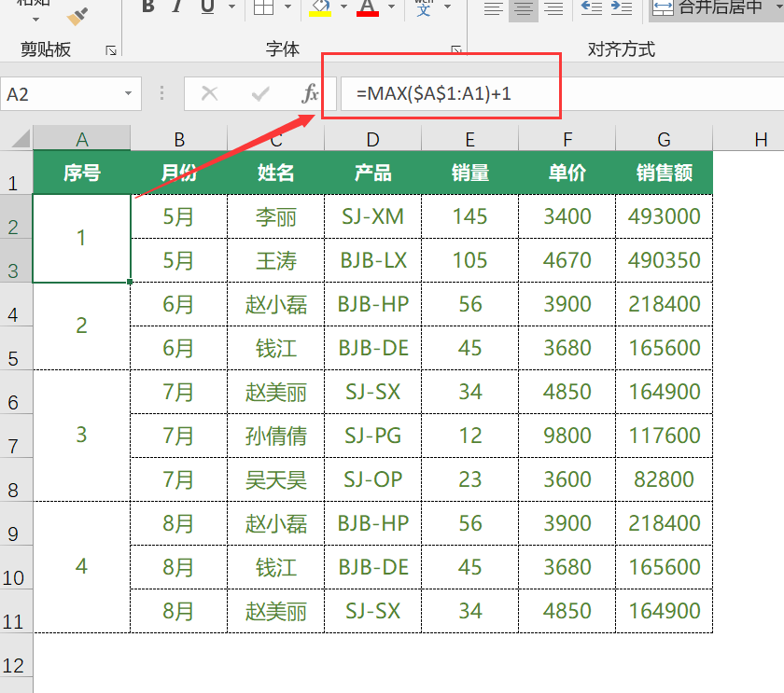Confirm formula entry with checkmark
This screenshot has height=693, width=784.
(x=260, y=93)
